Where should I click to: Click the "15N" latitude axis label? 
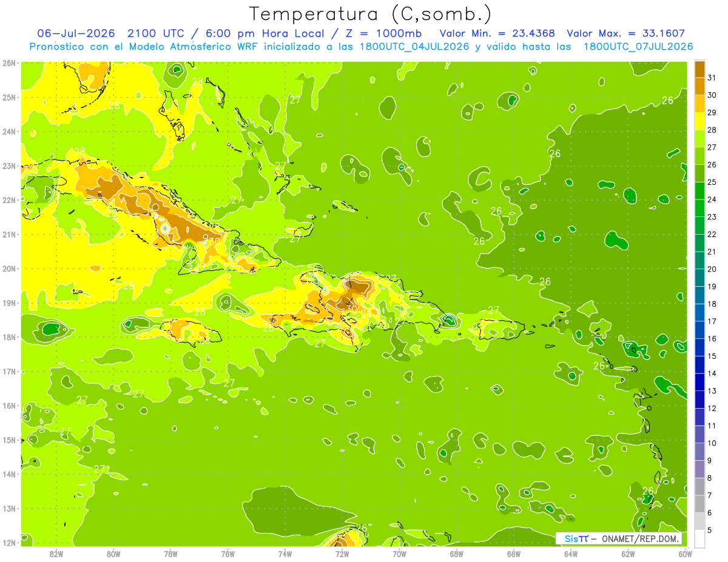[x=8, y=440]
